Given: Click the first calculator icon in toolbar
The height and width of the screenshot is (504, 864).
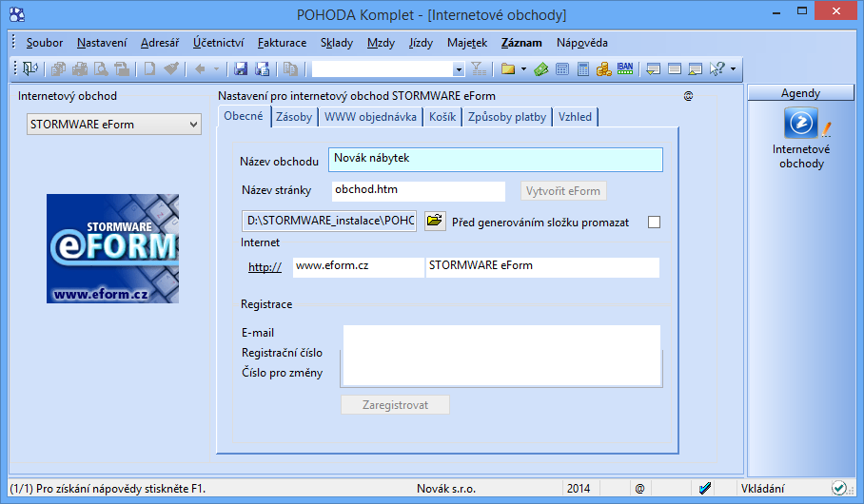Looking at the screenshot, I should 562,68.
